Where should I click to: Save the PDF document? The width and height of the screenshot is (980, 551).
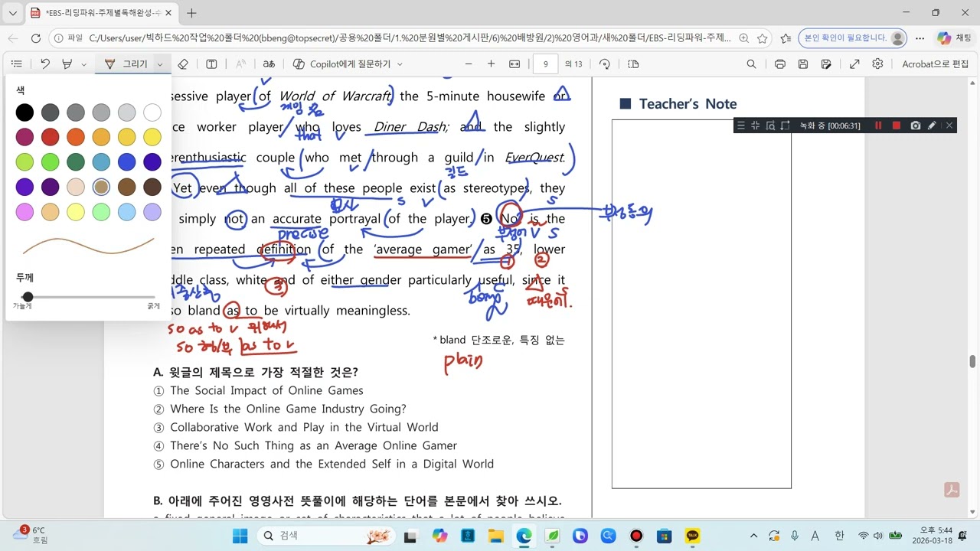click(803, 64)
